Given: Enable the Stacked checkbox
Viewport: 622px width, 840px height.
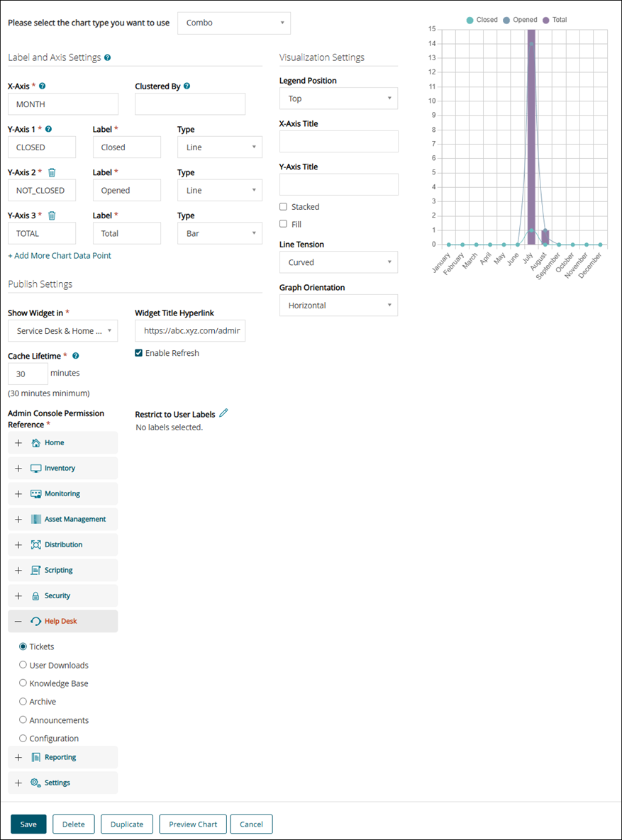Looking at the screenshot, I should pos(283,207).
